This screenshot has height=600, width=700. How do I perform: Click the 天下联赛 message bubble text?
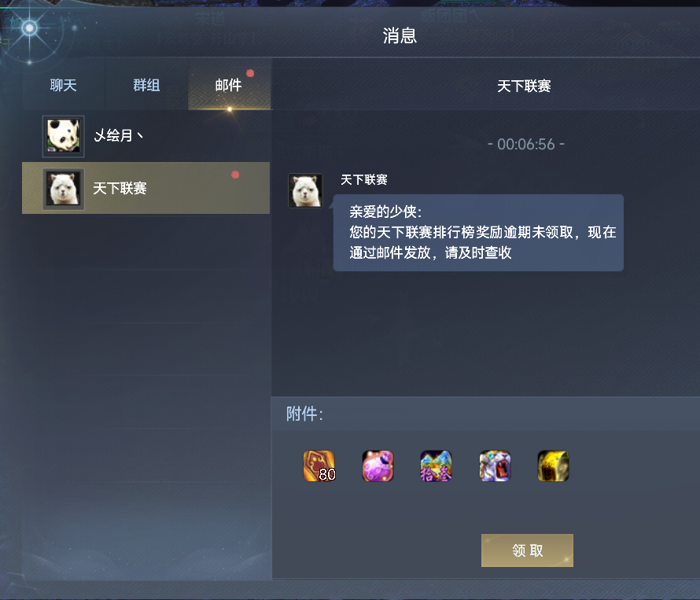coord(478,233)
